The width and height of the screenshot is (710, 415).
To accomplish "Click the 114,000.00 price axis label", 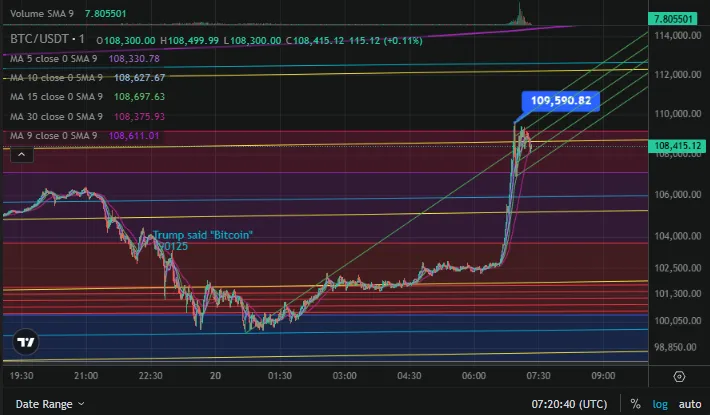I will pos(677,35).
